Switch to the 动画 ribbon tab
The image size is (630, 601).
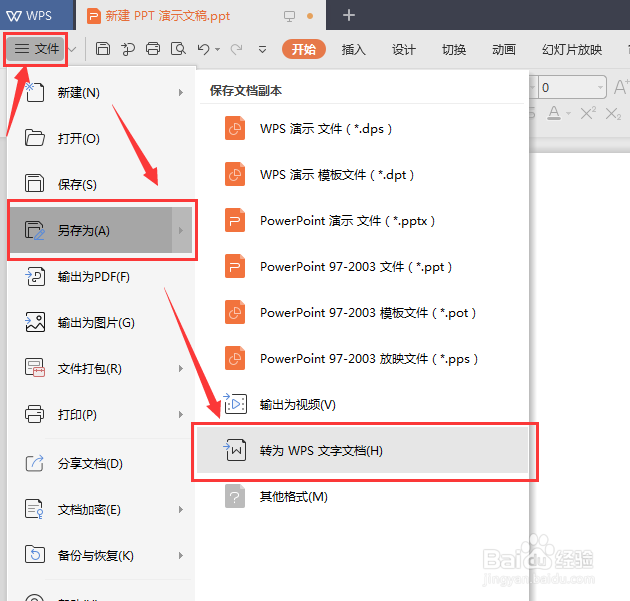504,49
